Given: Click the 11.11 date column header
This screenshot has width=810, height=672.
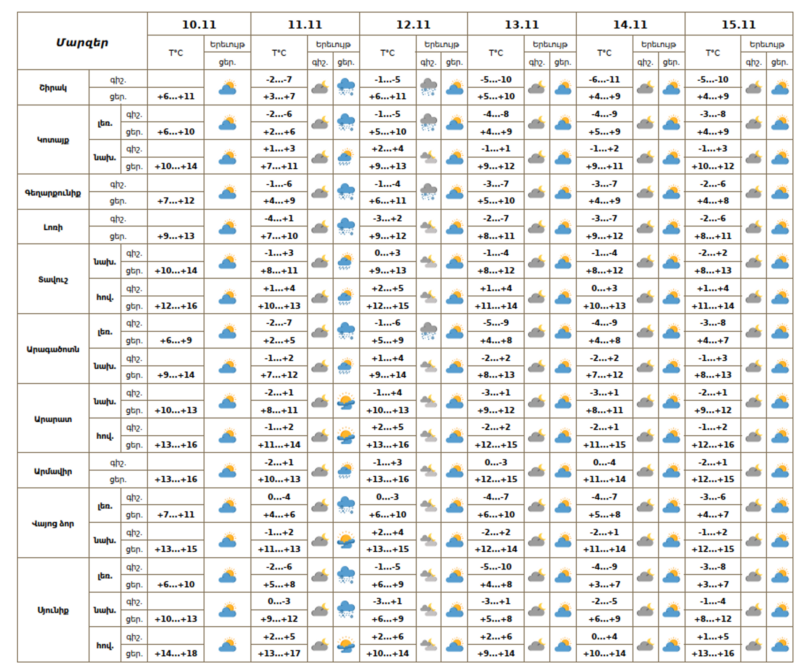Looking at the screenshot, I should (305, 24).
